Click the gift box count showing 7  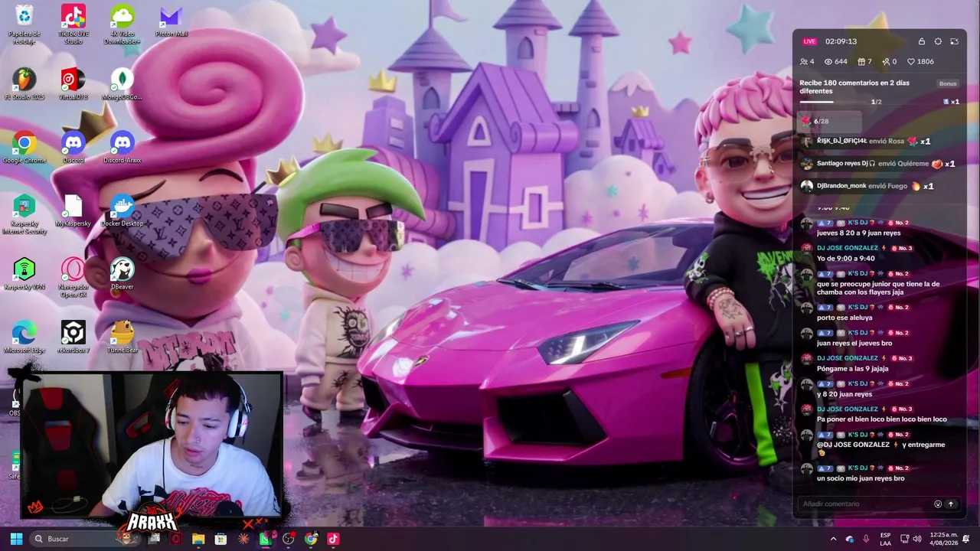864,62
